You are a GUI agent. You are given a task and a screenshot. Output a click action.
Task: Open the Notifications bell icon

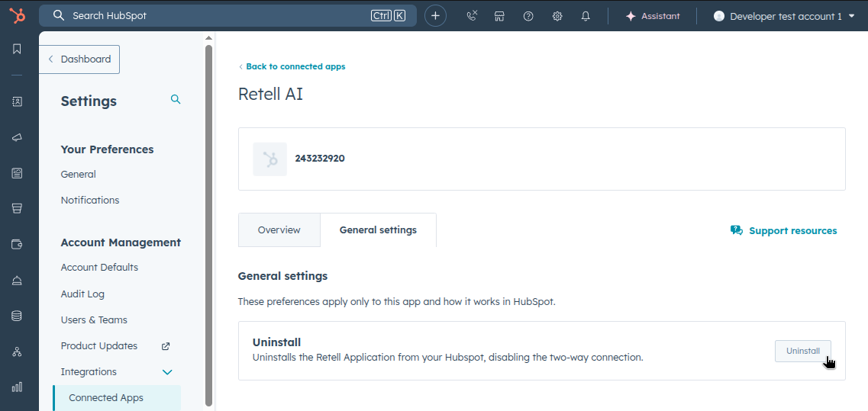[586, 16]
